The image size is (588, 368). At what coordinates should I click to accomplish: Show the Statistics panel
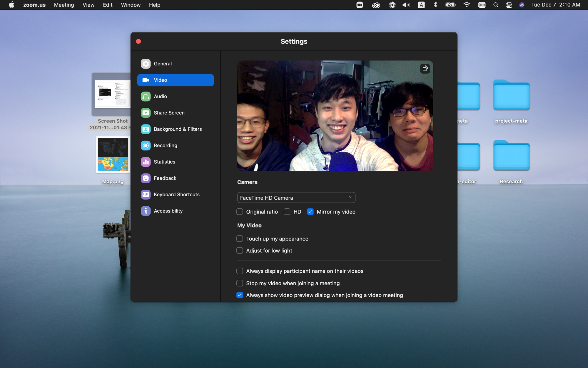[x=164, y=162]
